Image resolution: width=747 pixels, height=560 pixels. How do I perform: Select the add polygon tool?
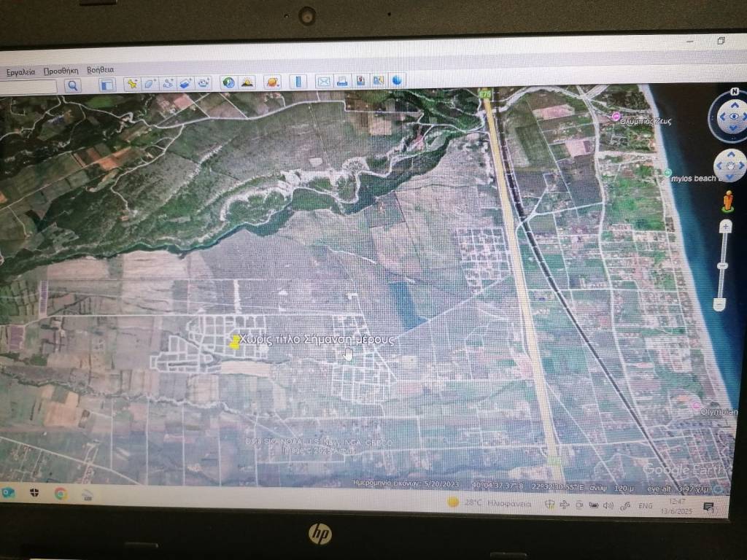coord(150,84)
